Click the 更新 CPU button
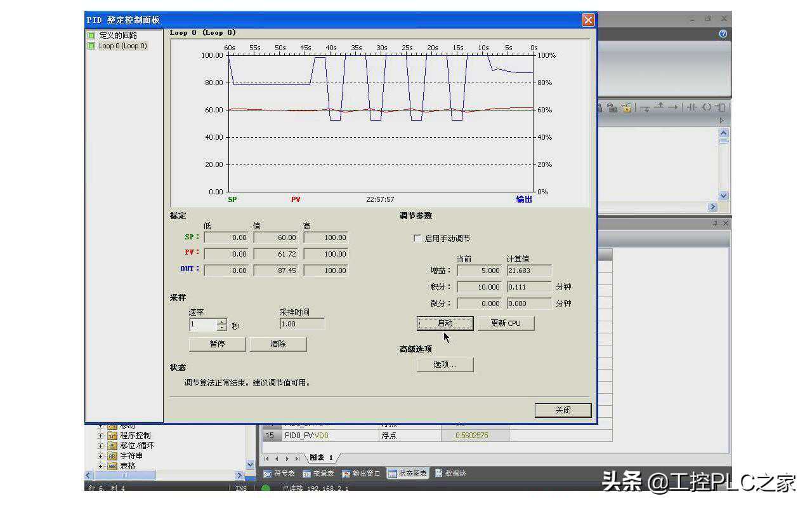Image resolution: width=812 pixels, height=508 pixels. 506,323
